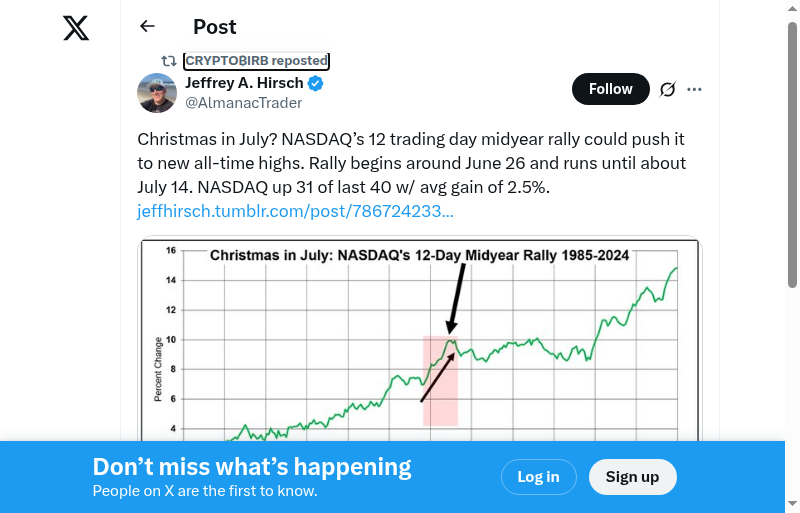Open the @AlmanacTrader handle

pos(243,102)
